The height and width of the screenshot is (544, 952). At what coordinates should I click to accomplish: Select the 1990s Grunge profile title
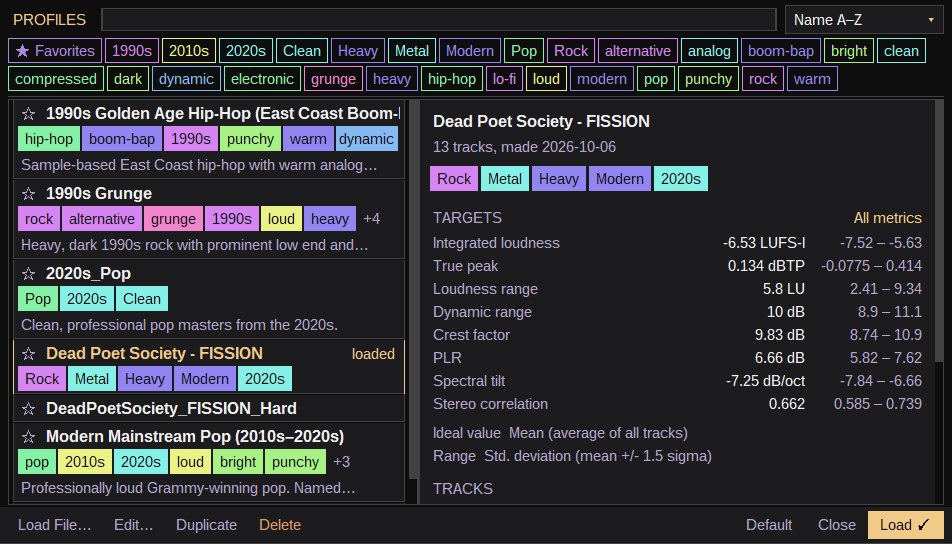99,194
